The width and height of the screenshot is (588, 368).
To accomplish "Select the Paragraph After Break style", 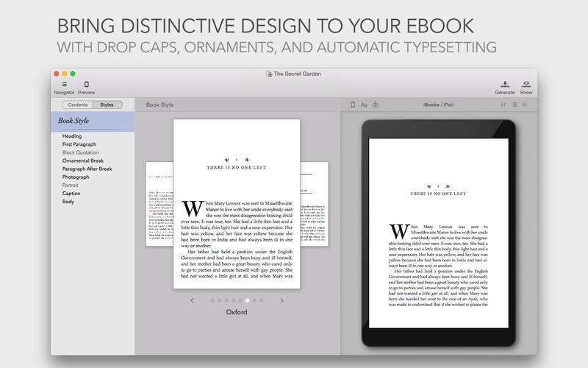I will tap(87, 169).
